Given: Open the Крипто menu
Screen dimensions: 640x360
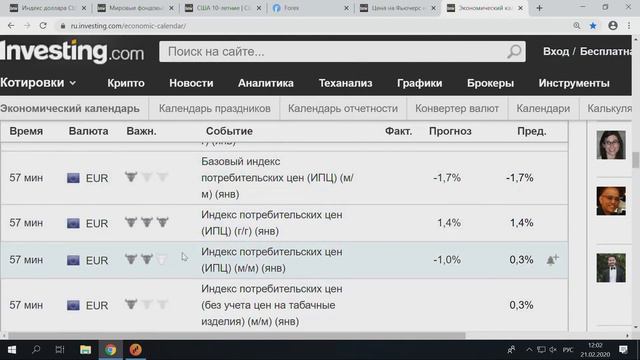Looking at the screenshot, I should coord(126,83).
